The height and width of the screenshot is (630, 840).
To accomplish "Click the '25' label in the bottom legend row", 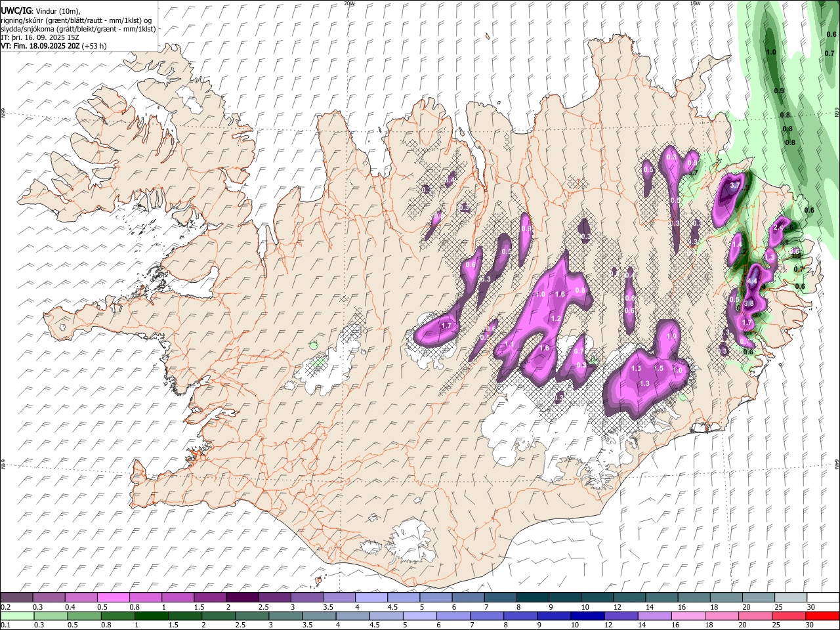I will (778, 625).
